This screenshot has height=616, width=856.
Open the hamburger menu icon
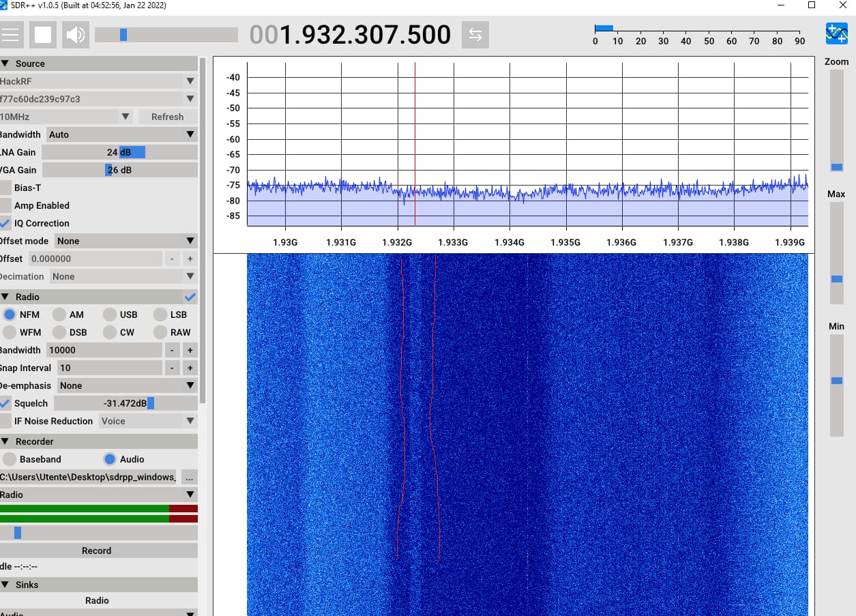(x=12, y=35)
